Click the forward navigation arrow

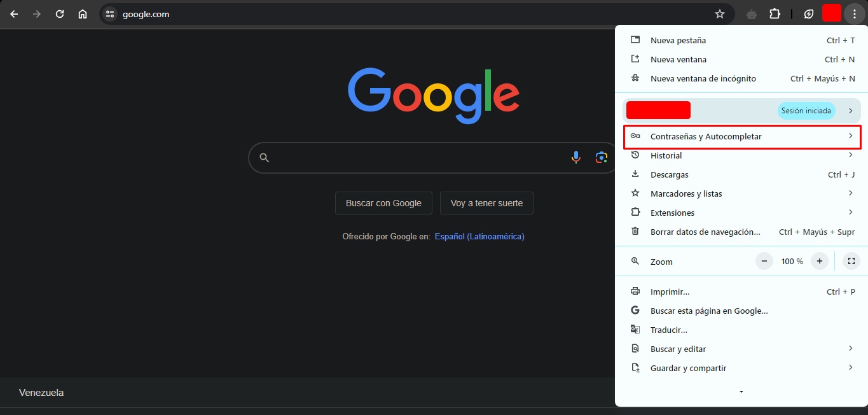coord(37,14)
